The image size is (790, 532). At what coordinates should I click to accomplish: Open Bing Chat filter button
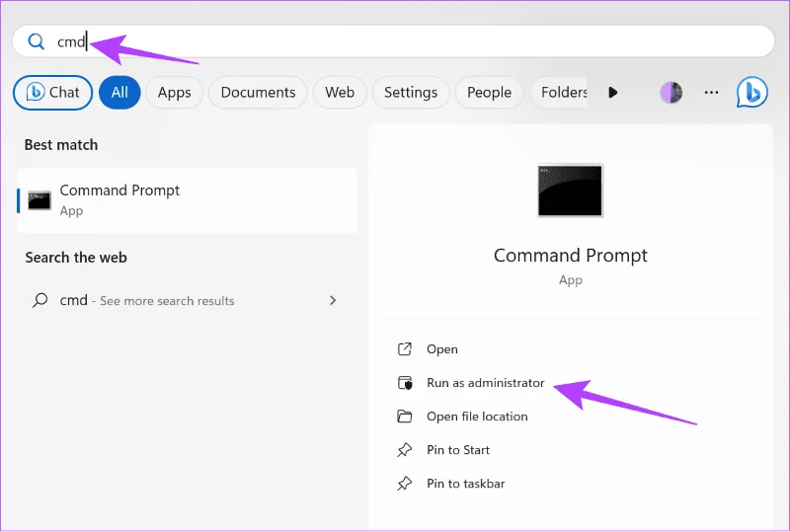[x=53, y=92]
